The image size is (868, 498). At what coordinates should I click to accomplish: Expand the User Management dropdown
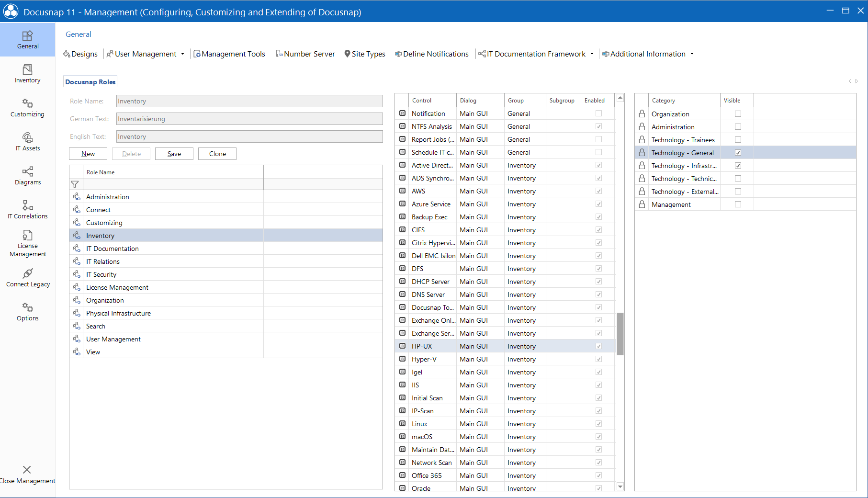[183, 54]
